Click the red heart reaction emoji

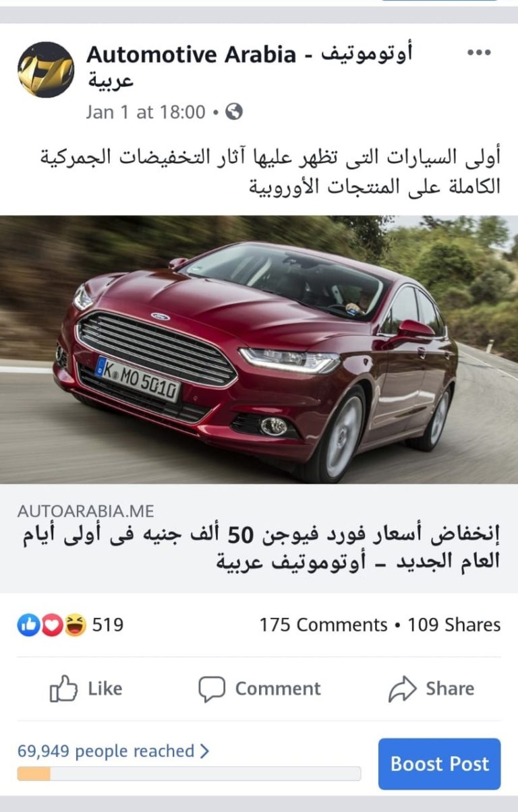(52, 625)
